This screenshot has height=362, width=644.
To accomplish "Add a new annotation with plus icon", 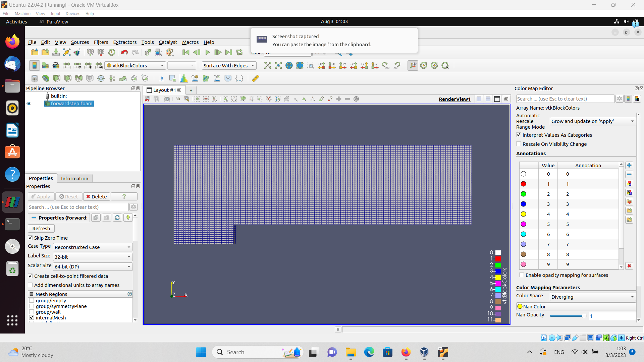I will pyautogui.click(x=629, y=166).
